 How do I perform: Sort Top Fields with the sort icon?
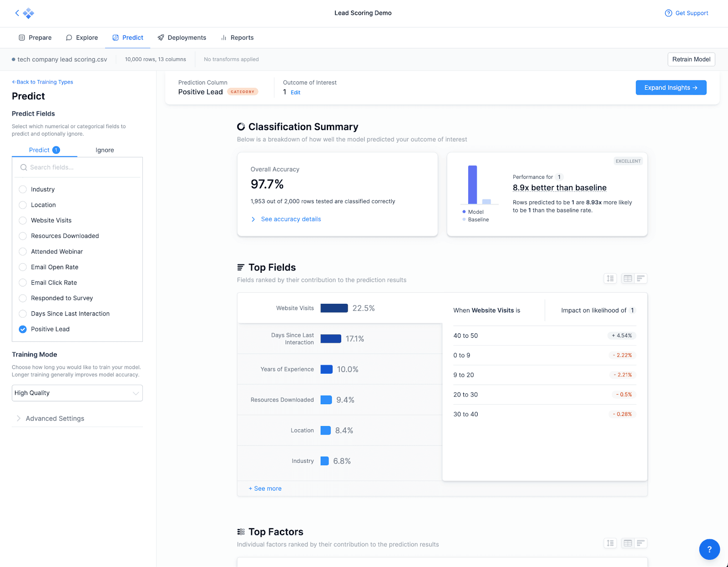tap(610, 278)
